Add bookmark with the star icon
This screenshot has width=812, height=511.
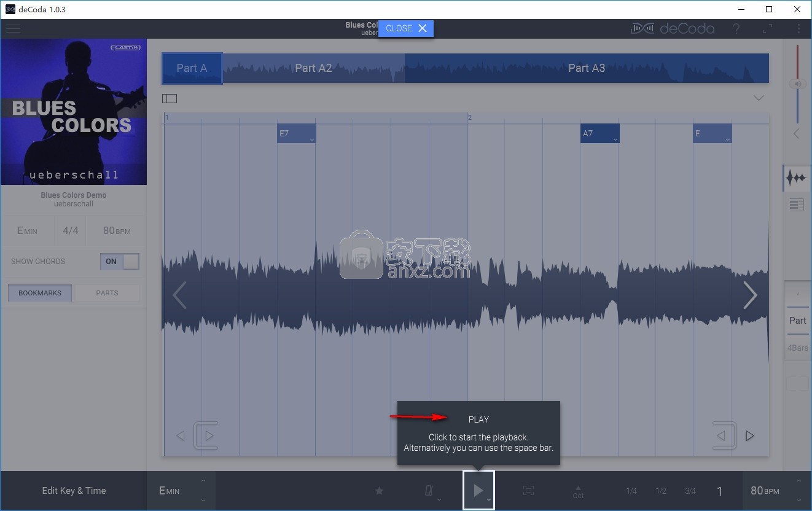click(x=379, y=491)
